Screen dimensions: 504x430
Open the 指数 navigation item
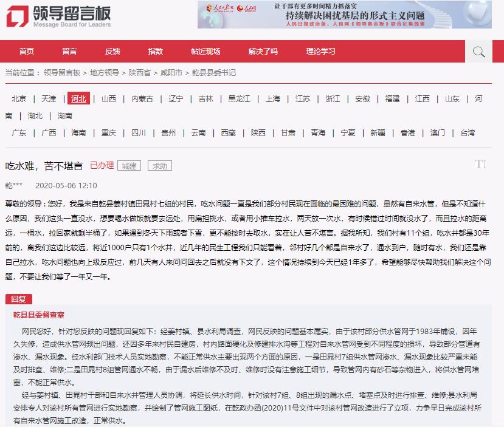156,52
